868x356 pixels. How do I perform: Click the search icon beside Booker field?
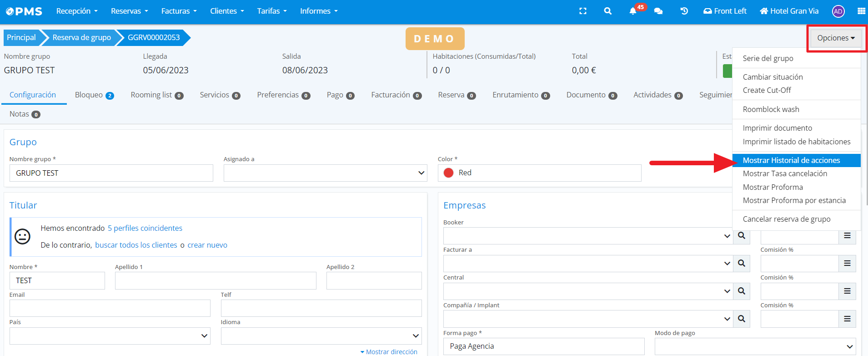point(741,236)
